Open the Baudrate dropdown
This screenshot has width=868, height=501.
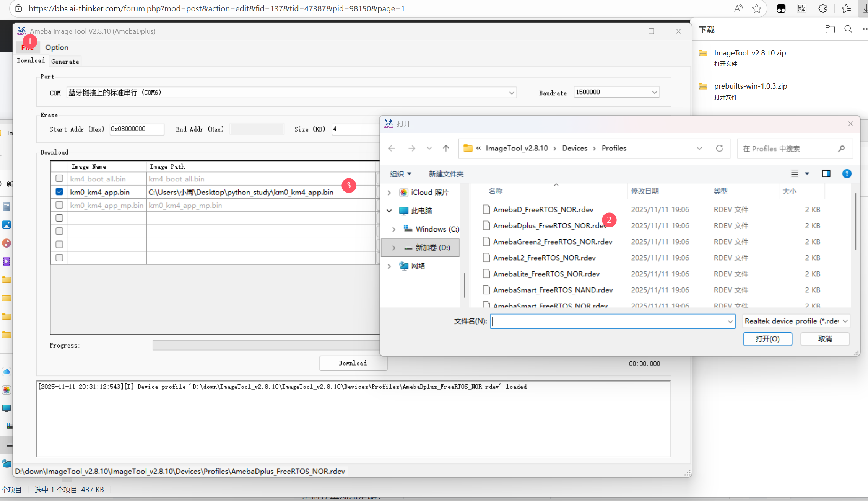[654, 92]
